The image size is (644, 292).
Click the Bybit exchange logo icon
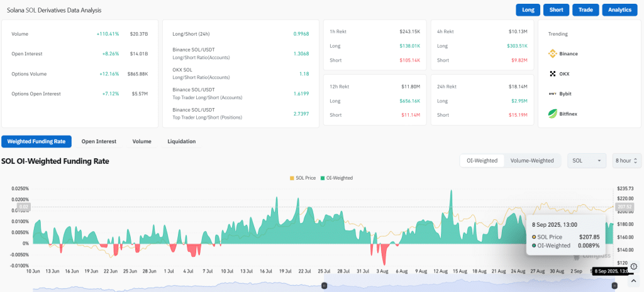[553, 94]
